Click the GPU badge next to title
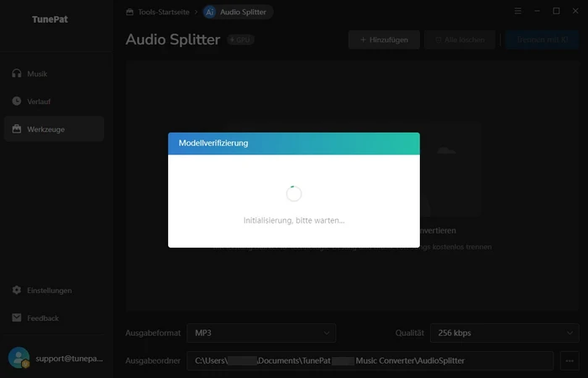This screenshot has height=378, width=588. click(240, 39)
